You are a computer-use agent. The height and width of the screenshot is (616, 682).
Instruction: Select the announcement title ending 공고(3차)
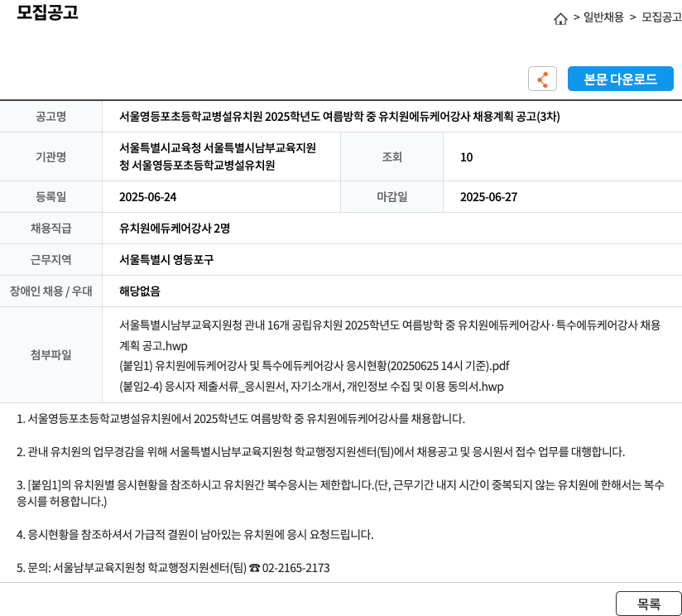click(x=339, y=117)
